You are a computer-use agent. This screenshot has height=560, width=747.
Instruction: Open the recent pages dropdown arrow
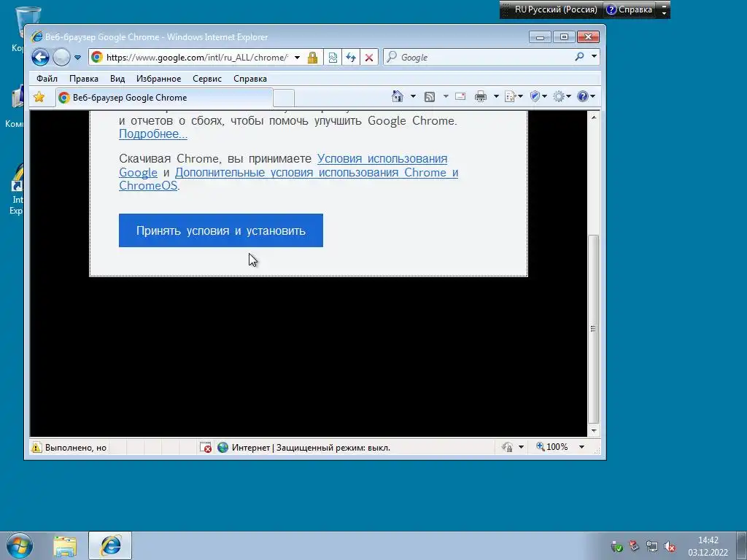[x=77, y=58]
